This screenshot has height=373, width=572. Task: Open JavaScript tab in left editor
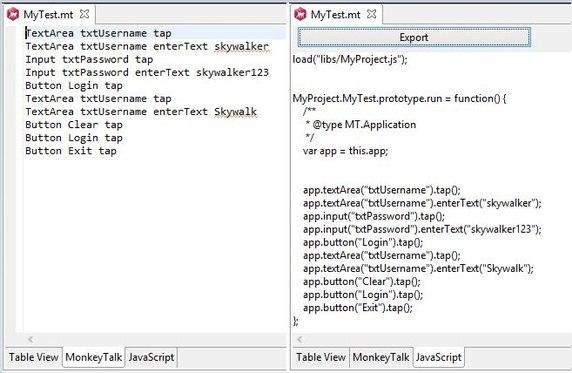tap(151, 357)
